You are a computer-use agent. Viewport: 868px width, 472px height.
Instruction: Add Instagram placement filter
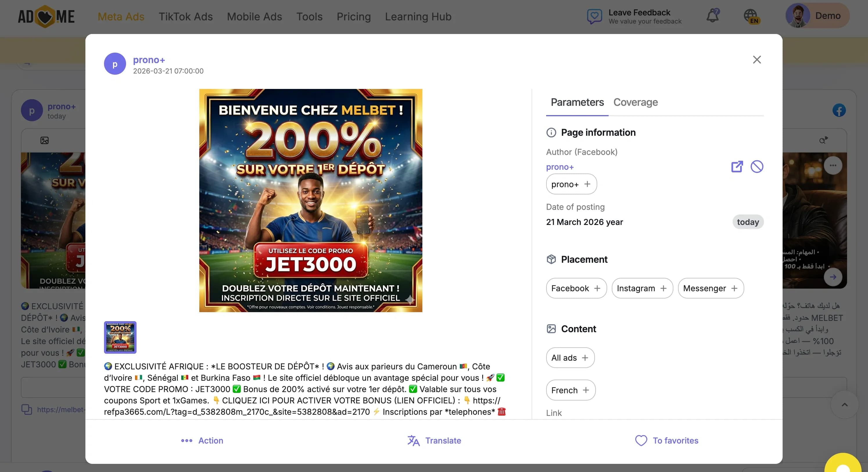point(663,288)
